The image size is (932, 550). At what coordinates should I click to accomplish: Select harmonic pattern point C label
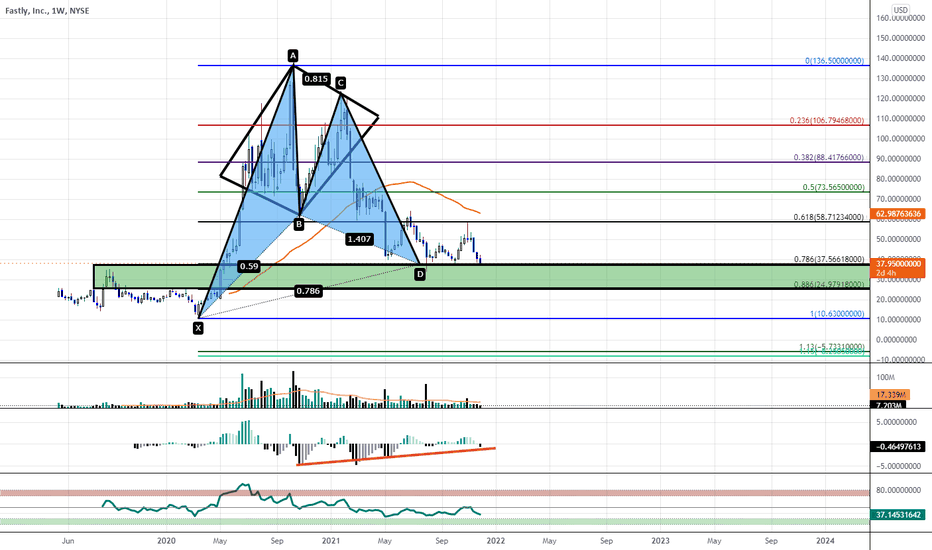tap(340, 83)
